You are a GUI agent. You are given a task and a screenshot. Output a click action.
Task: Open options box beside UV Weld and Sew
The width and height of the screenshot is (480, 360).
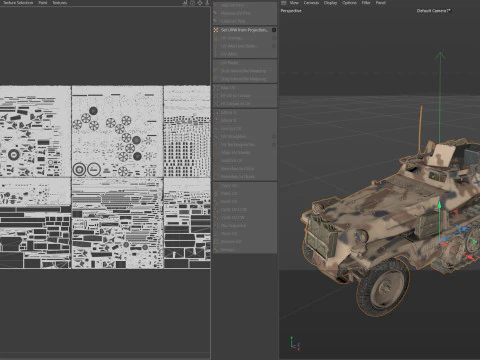coord(274,46)
